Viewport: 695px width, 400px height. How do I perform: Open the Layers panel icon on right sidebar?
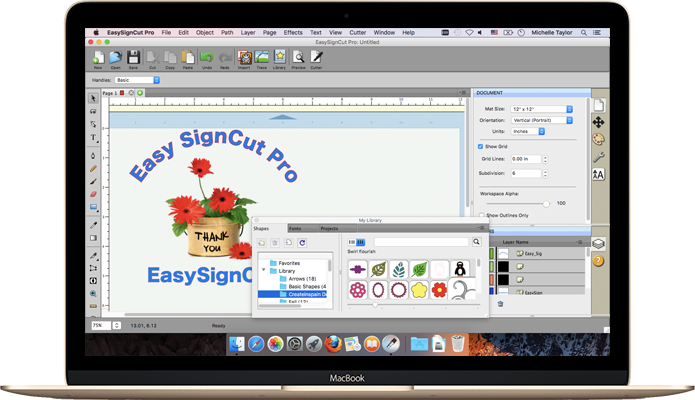pyautogui.click(x=598, y=243)
